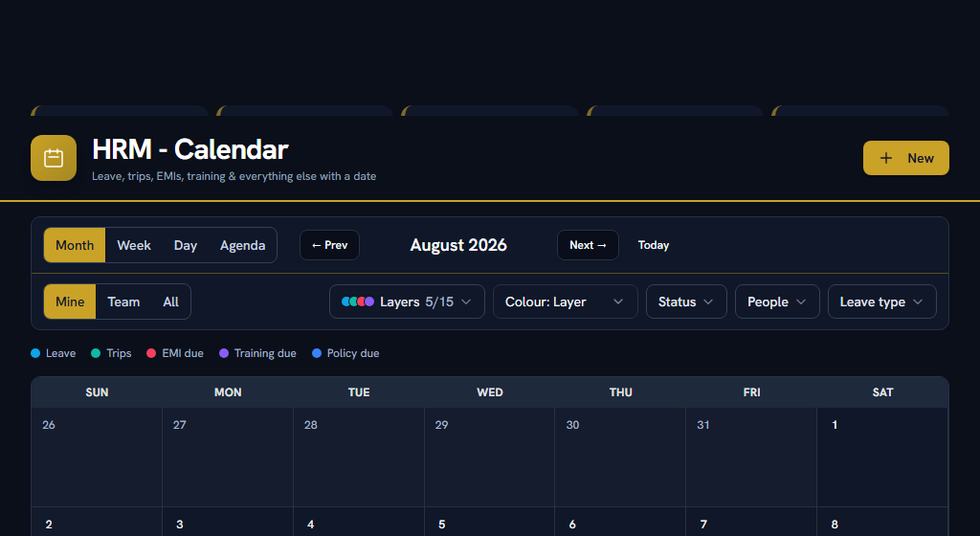This screenshot has height=536, width=980.
Task: Click the red EMI due legend dot
Action: [x=151, y=353]
